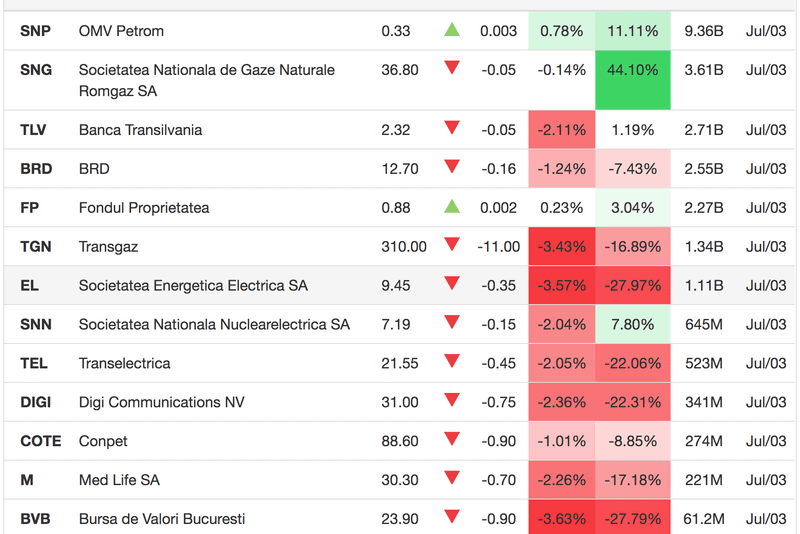Image resolution: width=800 pixels, height=534 pixels.
Task: Click the red -3.63% cell for BVB
Action: [x=561, y=519]
